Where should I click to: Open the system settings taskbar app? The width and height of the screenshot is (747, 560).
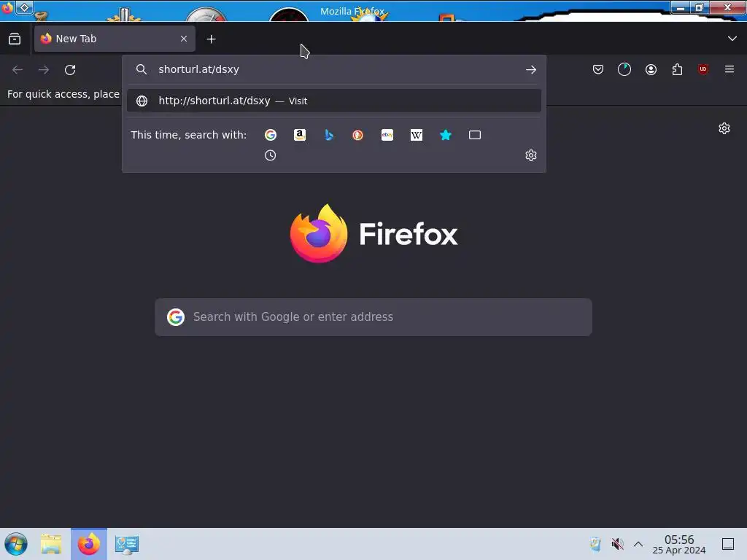click(127, 544)
